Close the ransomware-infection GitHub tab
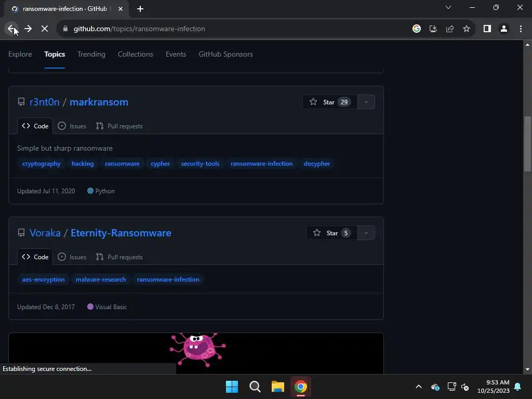532x399 pixels. tap(121, 9)
